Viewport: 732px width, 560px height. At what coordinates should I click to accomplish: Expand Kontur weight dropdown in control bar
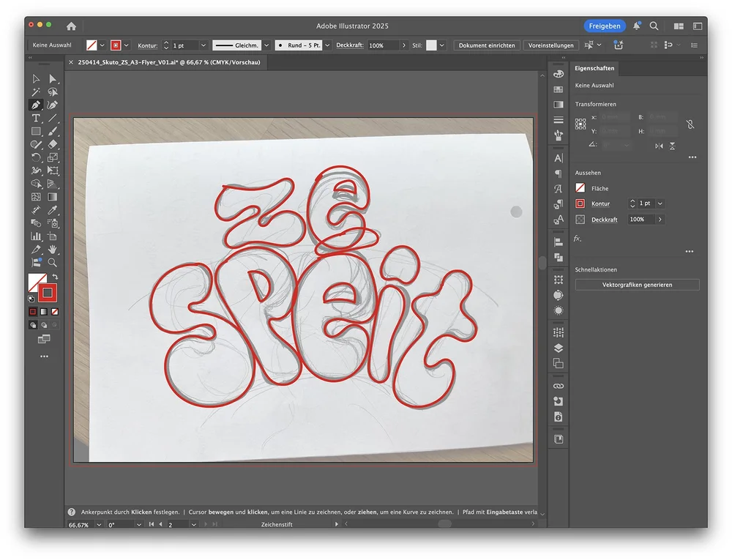tap(203, 45)
